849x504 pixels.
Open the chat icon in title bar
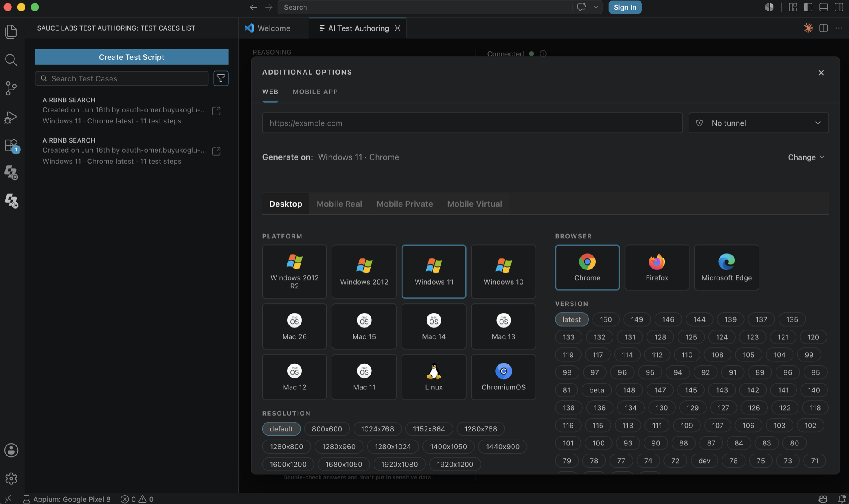pyautogui.click(x=582, y=7)
